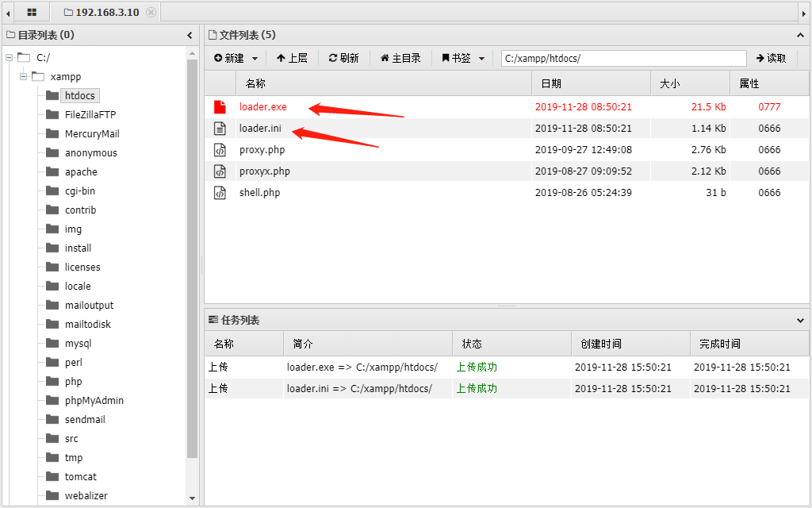
Task: Select the proxyx.php file name
Action: pos(265,171)
